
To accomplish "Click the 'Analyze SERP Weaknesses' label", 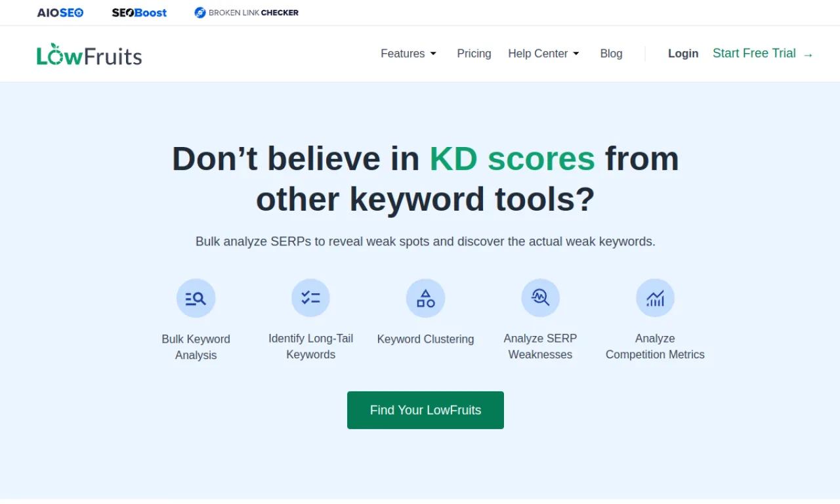I will (x=540, y=346).
